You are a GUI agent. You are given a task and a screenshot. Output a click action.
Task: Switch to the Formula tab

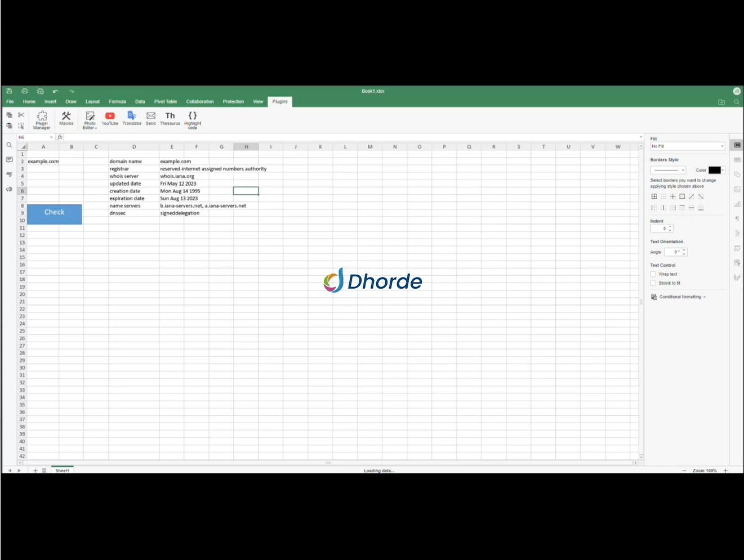[117, 102]
